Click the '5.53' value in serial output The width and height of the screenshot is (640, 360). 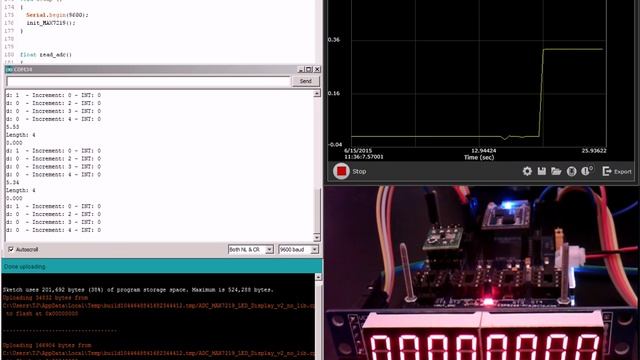pos(13,127)
